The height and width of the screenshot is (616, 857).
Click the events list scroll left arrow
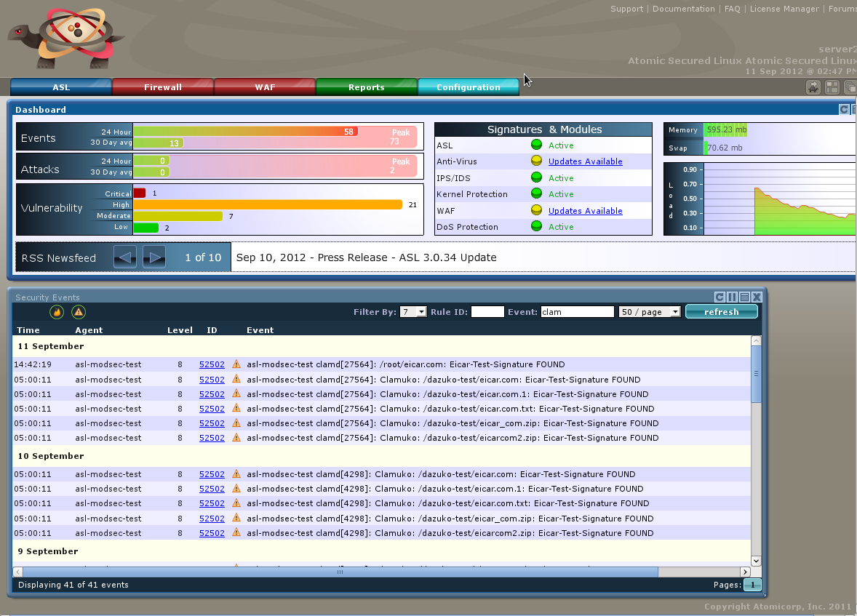coord(18,572)
